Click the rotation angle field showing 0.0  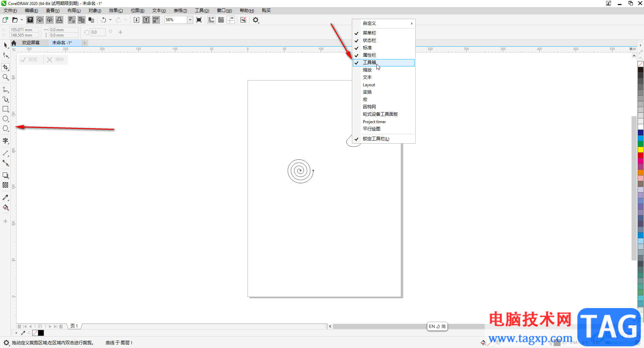point(98,32)
